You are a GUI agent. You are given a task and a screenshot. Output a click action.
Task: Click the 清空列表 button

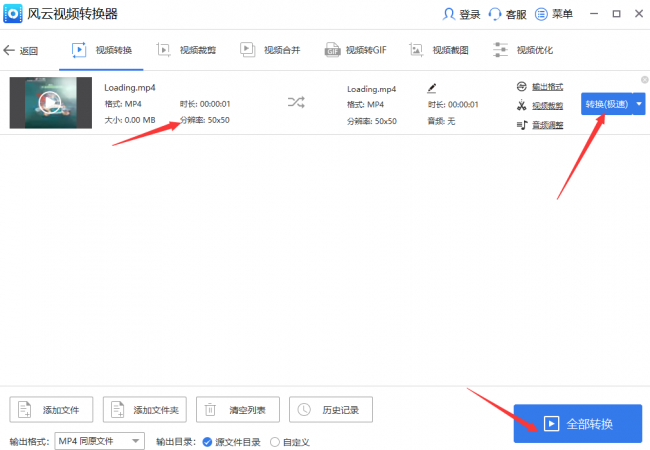click(238, 409)
